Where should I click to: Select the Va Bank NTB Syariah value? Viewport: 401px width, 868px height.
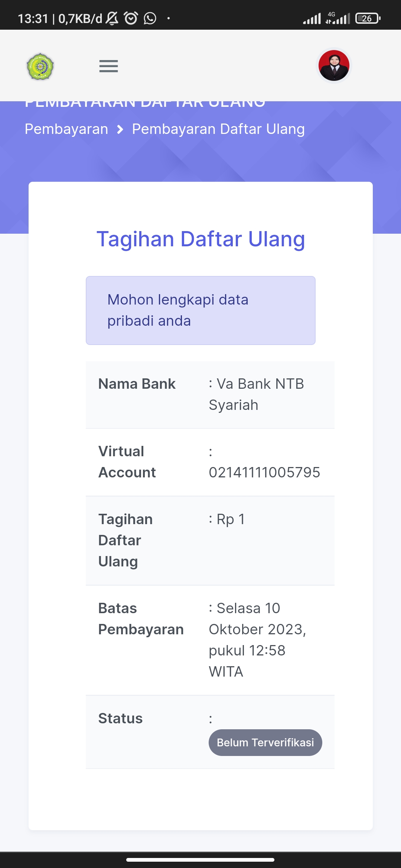256,394
